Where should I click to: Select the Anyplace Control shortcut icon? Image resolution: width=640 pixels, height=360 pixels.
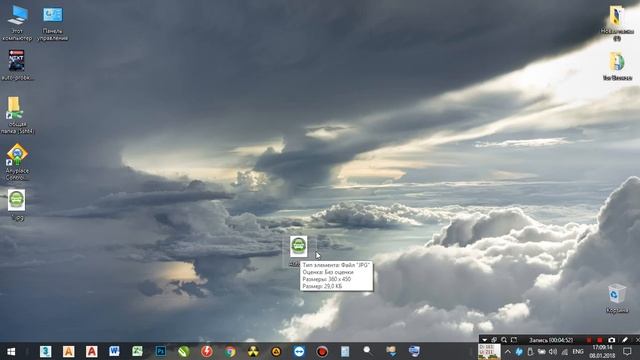coord(17,162)
